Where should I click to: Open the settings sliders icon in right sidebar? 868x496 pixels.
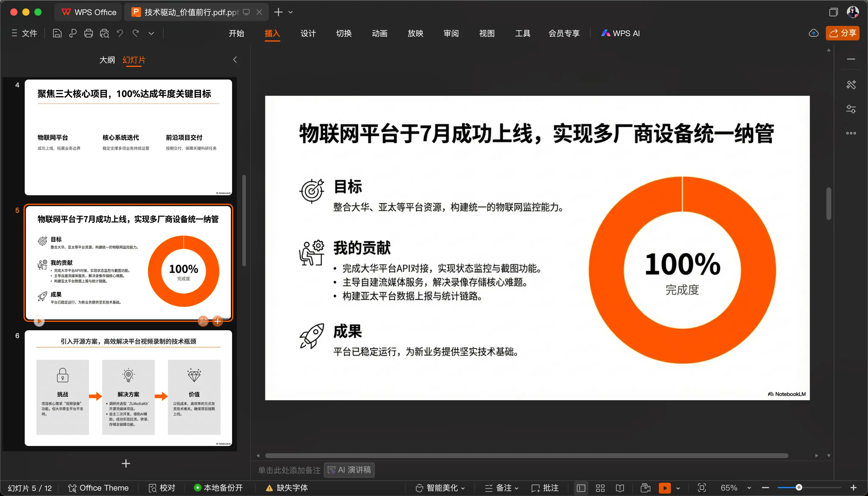pos(851,109)
